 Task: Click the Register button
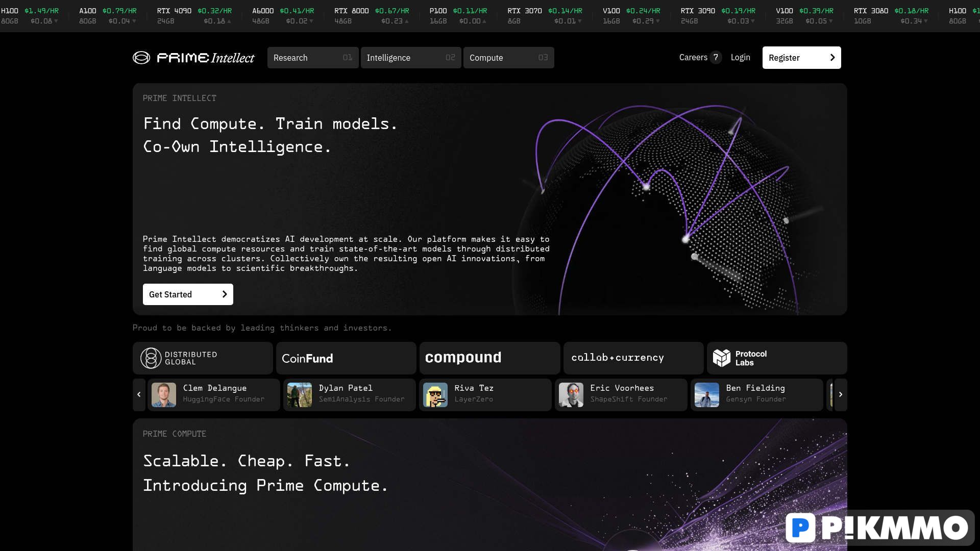[801, 58]
